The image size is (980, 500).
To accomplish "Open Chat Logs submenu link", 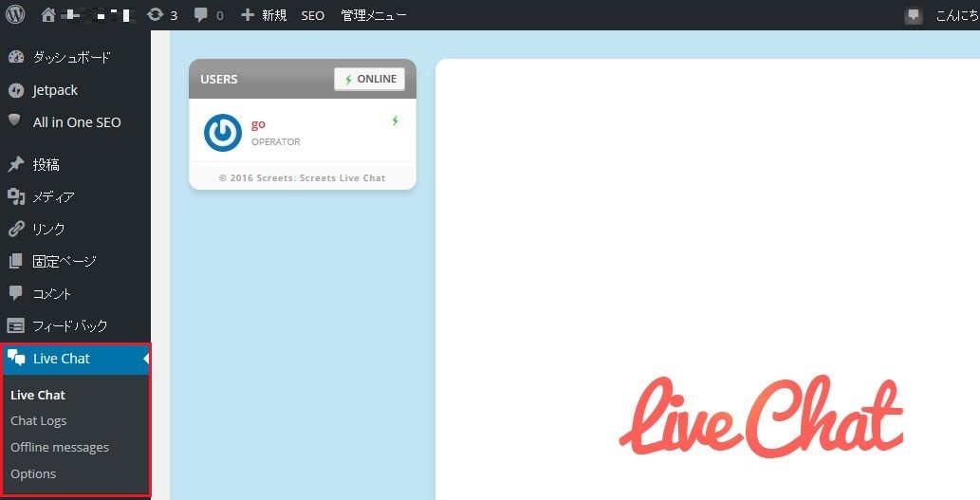I will (x=39, y=421).
